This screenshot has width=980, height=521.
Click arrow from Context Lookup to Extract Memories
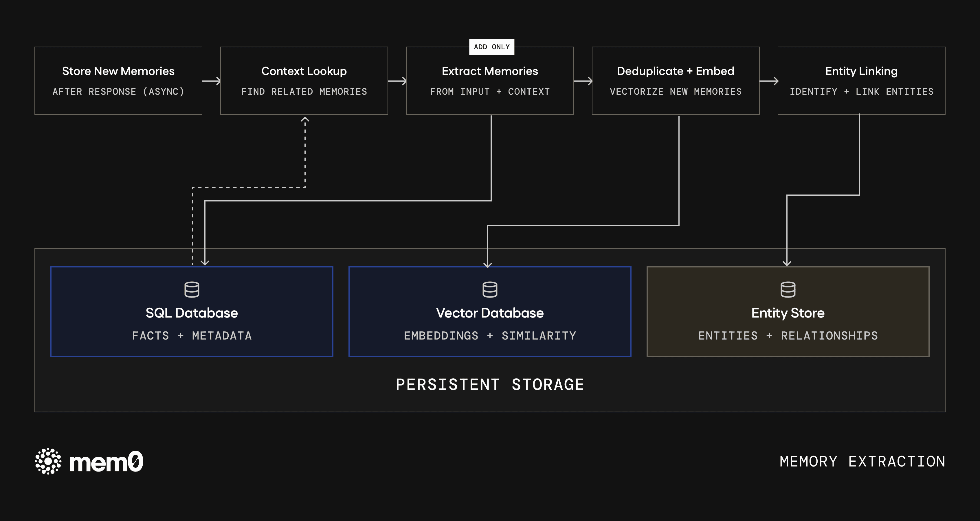pos(397,81)
